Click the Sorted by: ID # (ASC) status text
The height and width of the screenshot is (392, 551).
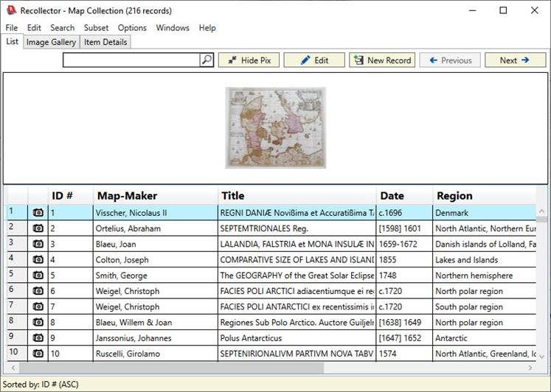point(41,385)
